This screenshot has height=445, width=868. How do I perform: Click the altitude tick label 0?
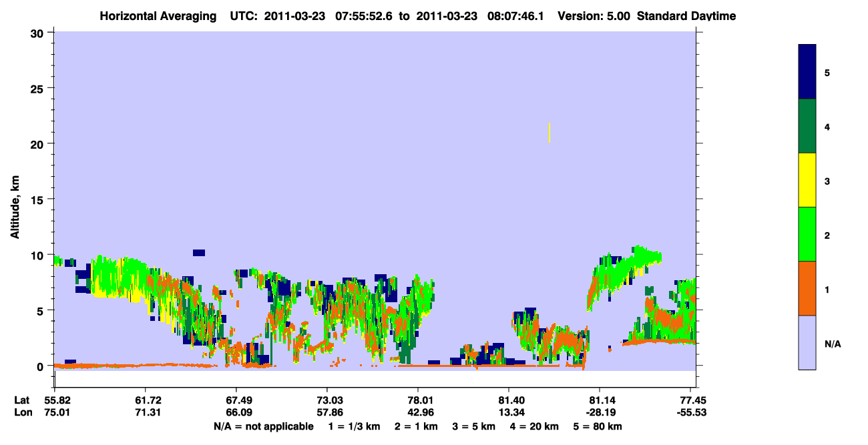pyautogui.click(x=41, y=366)
